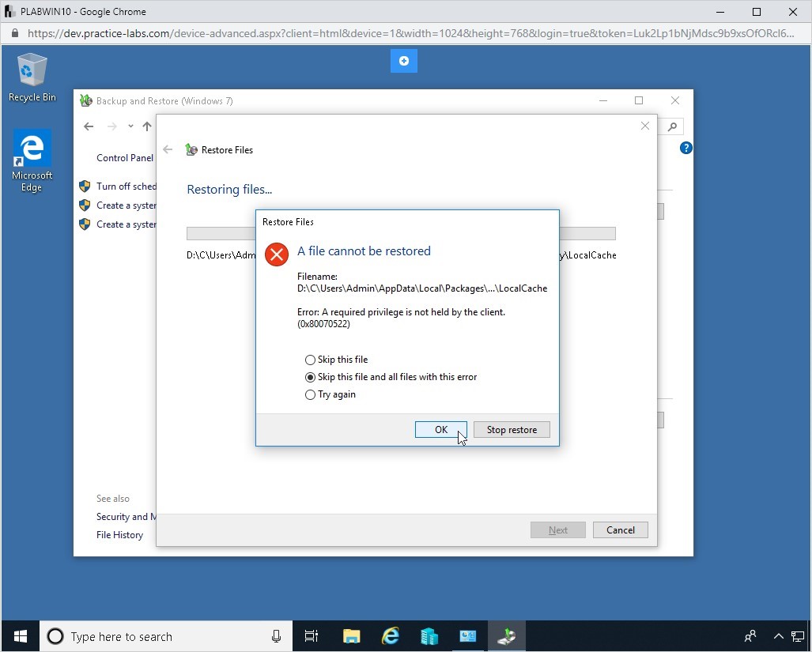Image resolution: width=812 pixels, height=652 pixels.
Task: Launch Microsoft Edge desktop shortcut
Action: [x=32, y=161]
